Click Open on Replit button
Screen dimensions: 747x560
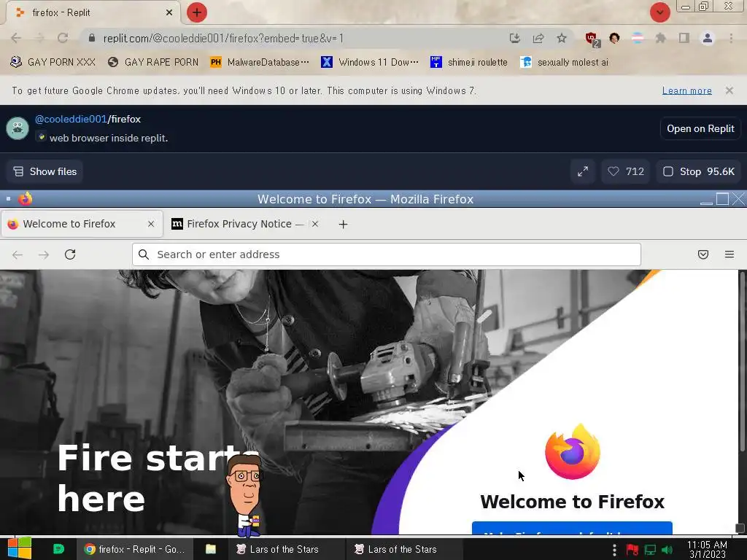700,128
